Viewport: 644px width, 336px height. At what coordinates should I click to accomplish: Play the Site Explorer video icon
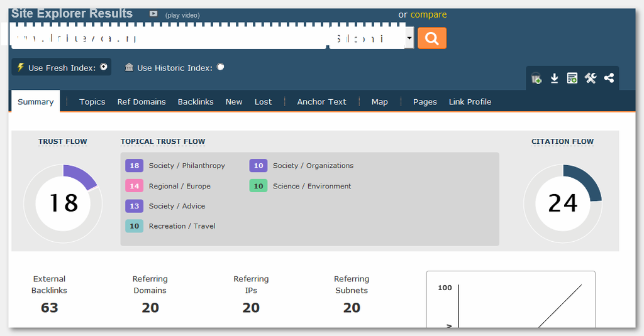click(x=153, y=14)
